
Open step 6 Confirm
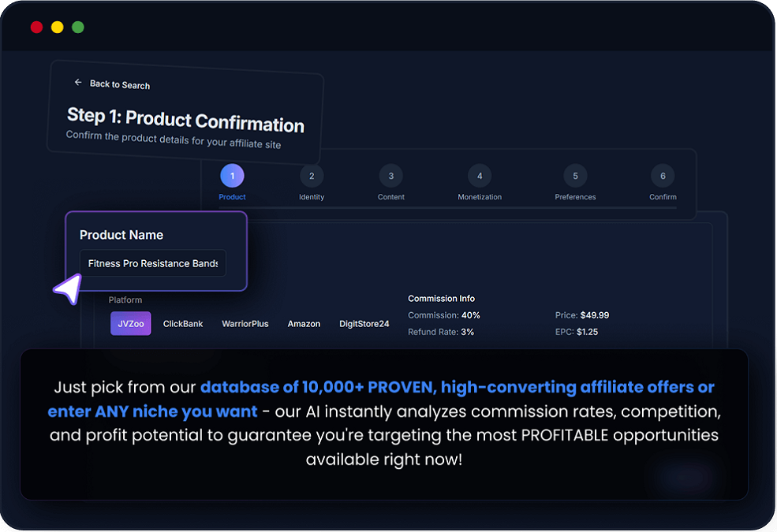tap(663, 176)
